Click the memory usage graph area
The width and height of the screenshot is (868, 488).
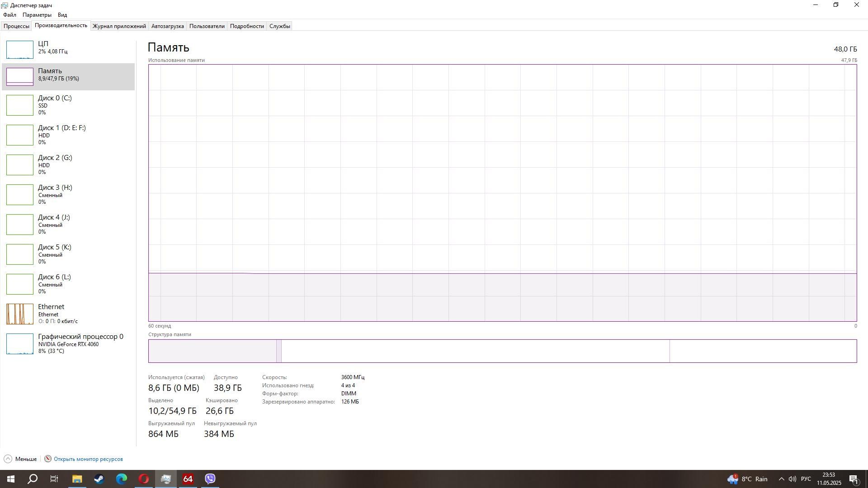tap(502, 193)
